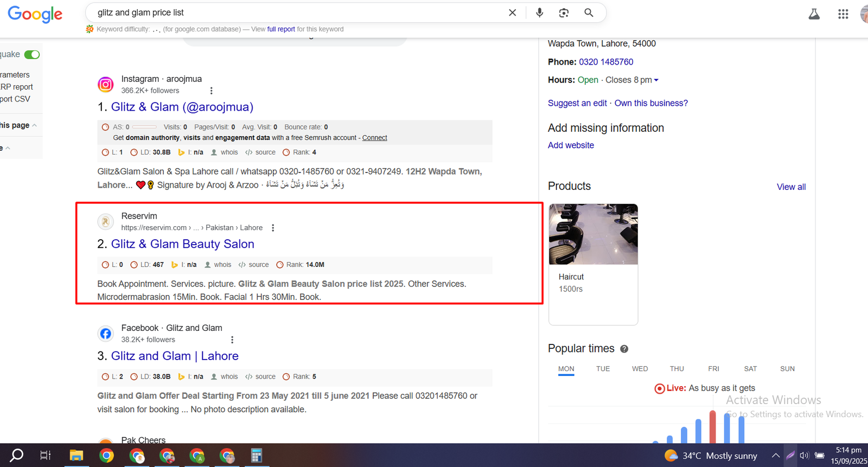
Task: Collapse the 'this page' section
Action: tap(34, 125)
